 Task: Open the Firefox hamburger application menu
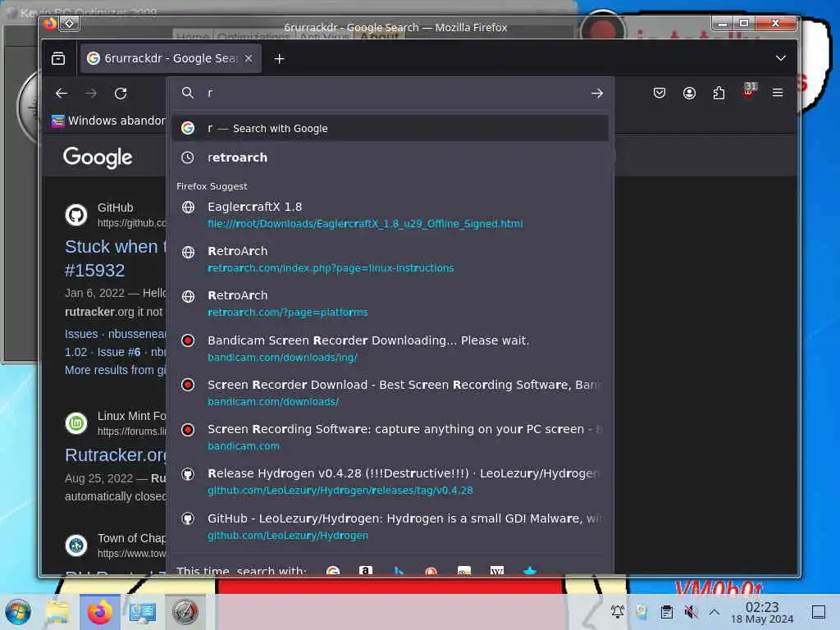point(778,94)
